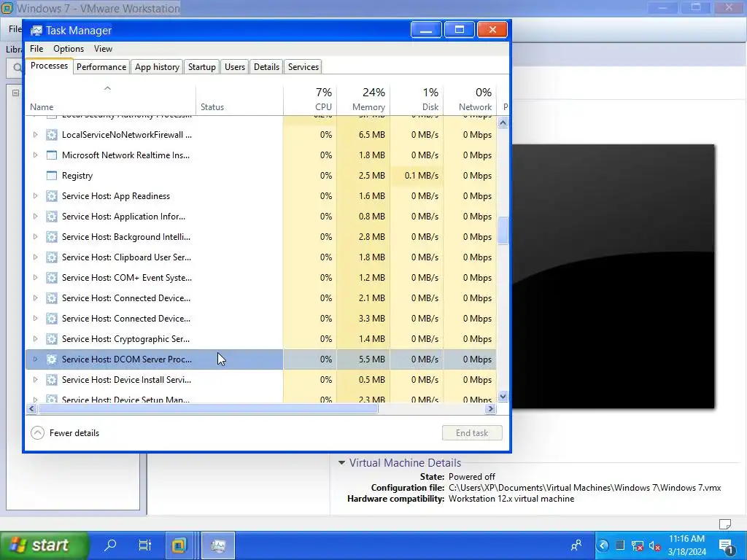This screenshot has height=560, width=747.
Task: Click the black VM preview thumbnail in VMware
Action: pyautogui.click(x=614, y=276)
